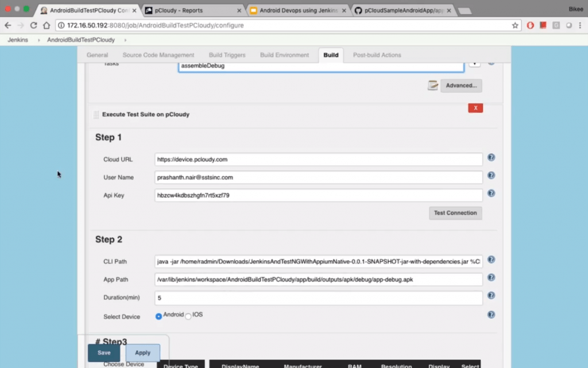
Task: Delete build step with red X
Action: pos(475,108)
